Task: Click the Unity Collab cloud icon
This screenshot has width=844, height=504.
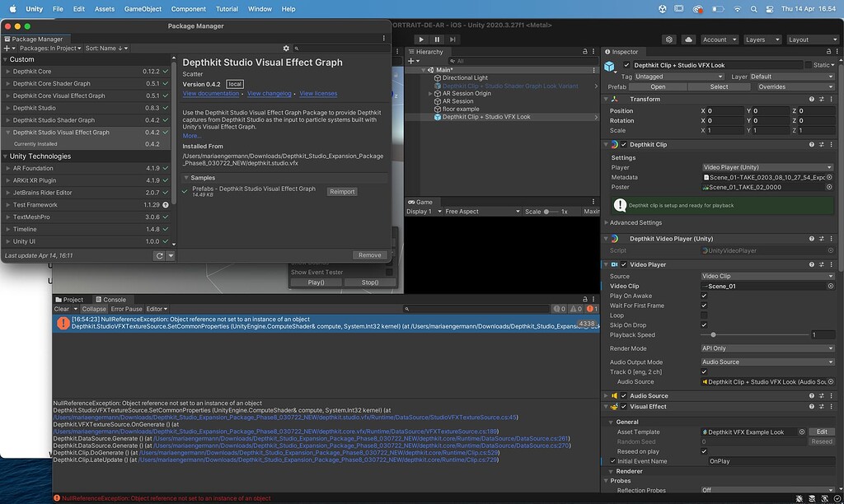Action: pyautogui.click(x=688, y=39)
